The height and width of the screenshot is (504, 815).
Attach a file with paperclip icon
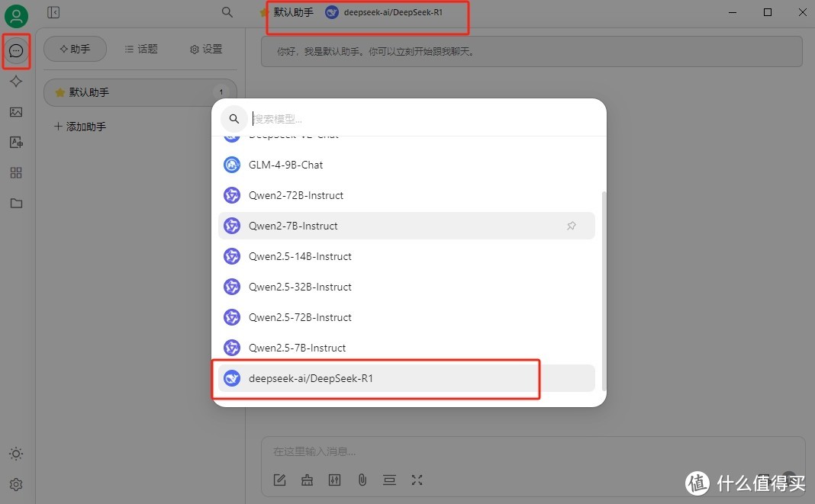pos(362,480)
